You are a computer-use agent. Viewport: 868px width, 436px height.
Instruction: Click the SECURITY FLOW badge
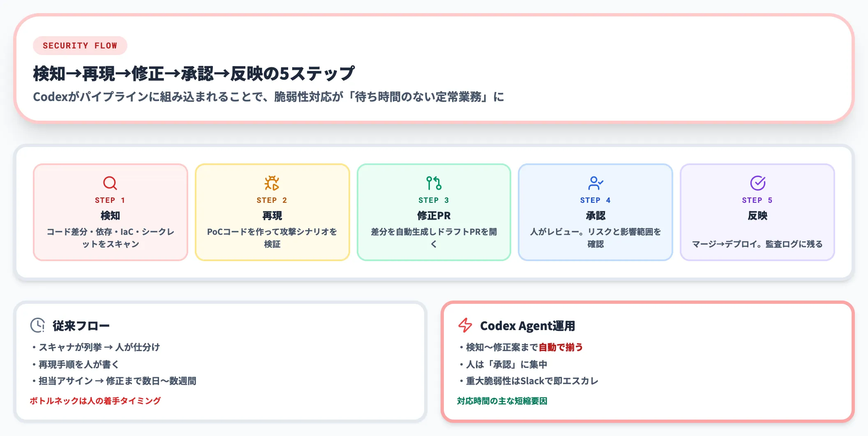pos(80,46)
